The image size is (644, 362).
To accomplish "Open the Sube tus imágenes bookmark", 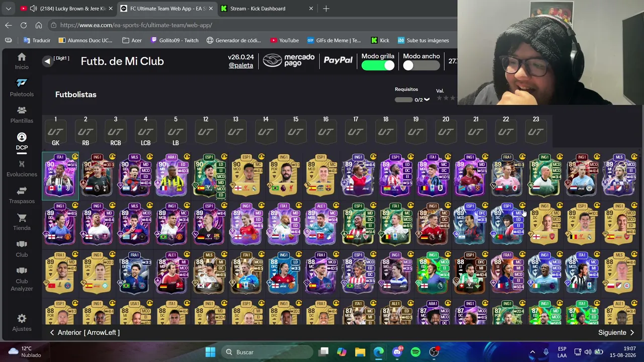I will (x=423, y=40).
